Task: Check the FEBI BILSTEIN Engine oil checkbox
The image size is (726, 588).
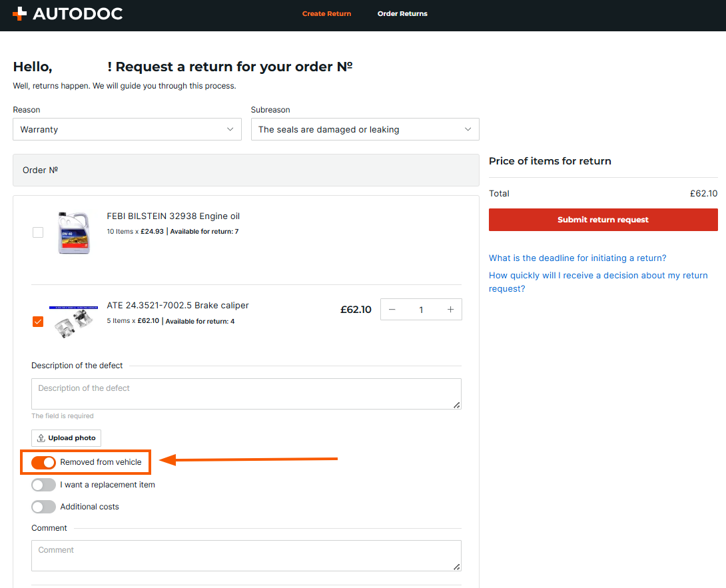Action: pyautogui.click(x=38, y=232)
